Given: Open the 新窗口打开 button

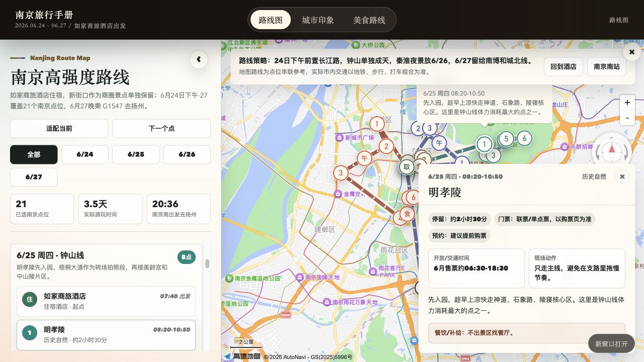Looking at the screenshot, I should point(611,343).
